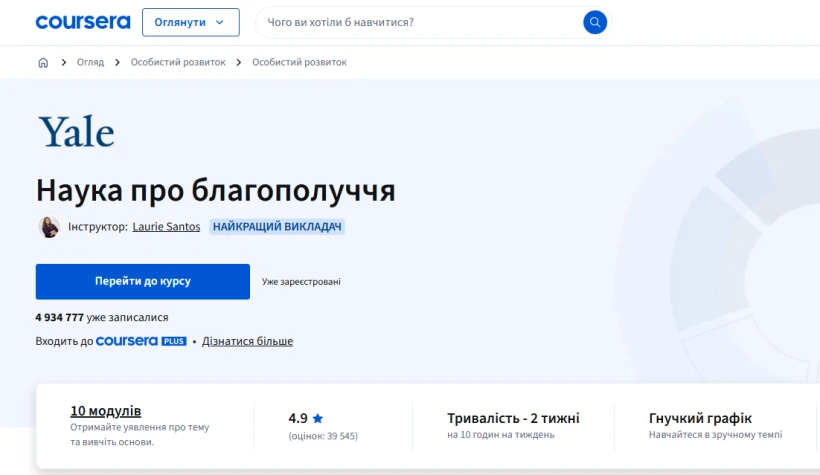Screen dimensions: 820x475
Task: Click 'Навчайтеся в зручному темпі' text
Action: point(715,435)
